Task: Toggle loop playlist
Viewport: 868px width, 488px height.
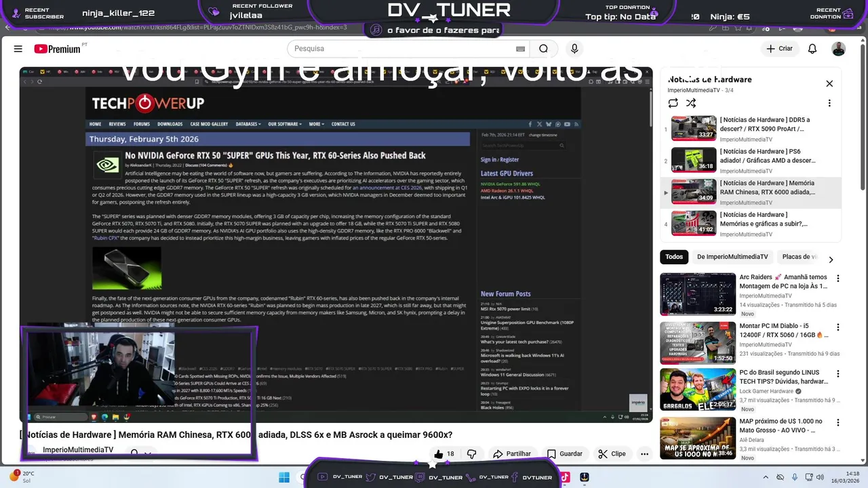Action: click(x=673, y=103)
